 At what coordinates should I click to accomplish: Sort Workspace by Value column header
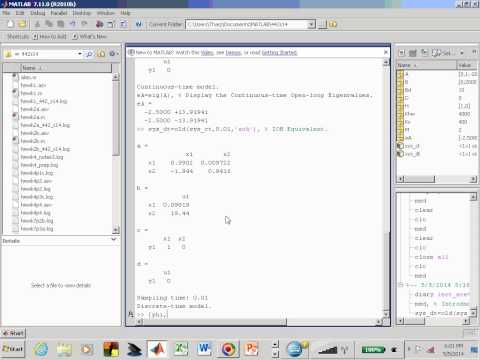(467, 65)
